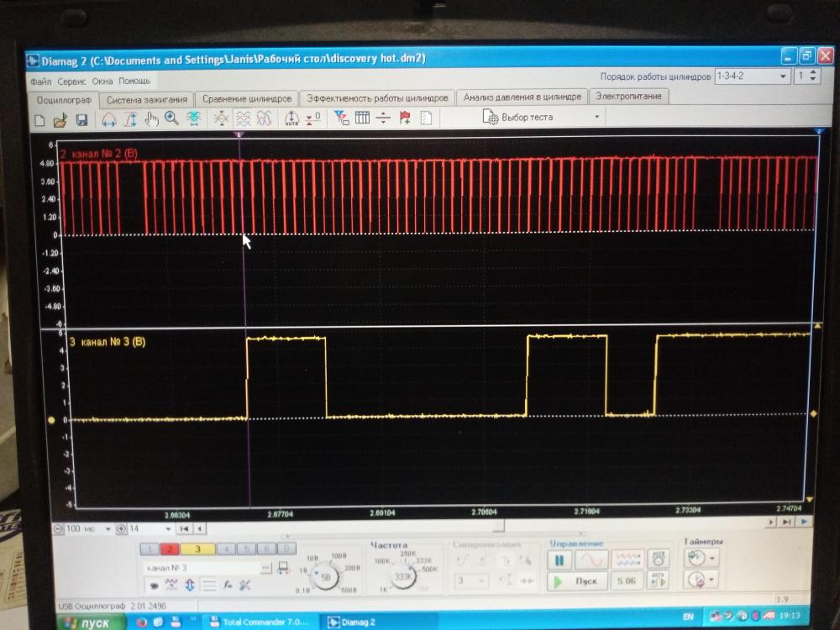Select the red multi-wave mode button

coord(627,559)
